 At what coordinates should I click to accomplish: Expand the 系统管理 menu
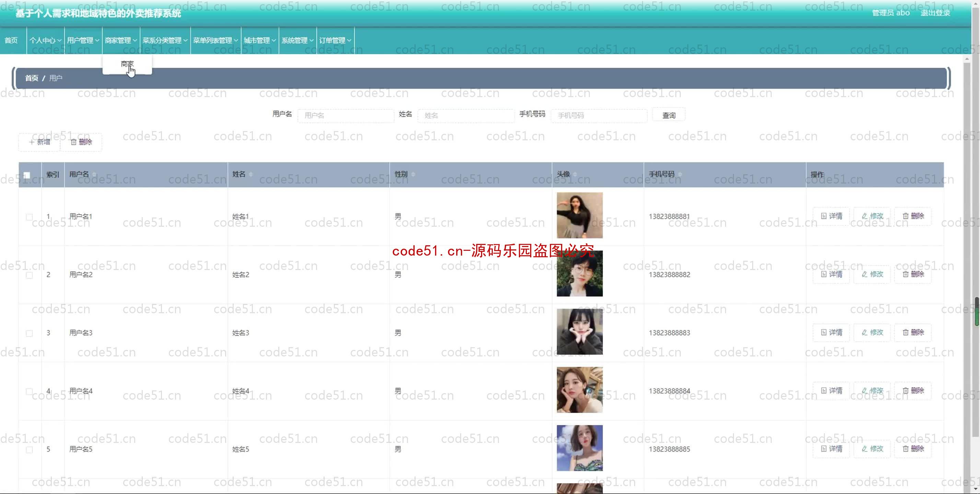tap(297, 40)
